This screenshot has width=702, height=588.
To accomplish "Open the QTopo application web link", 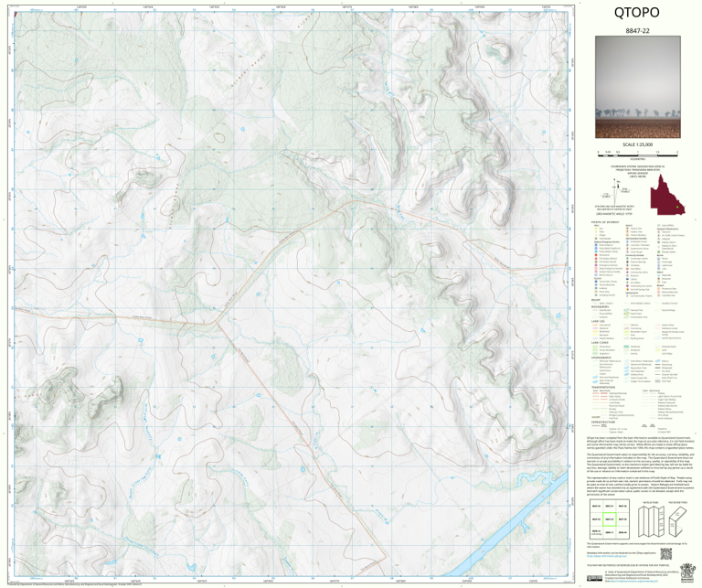I will click(606, 557).
